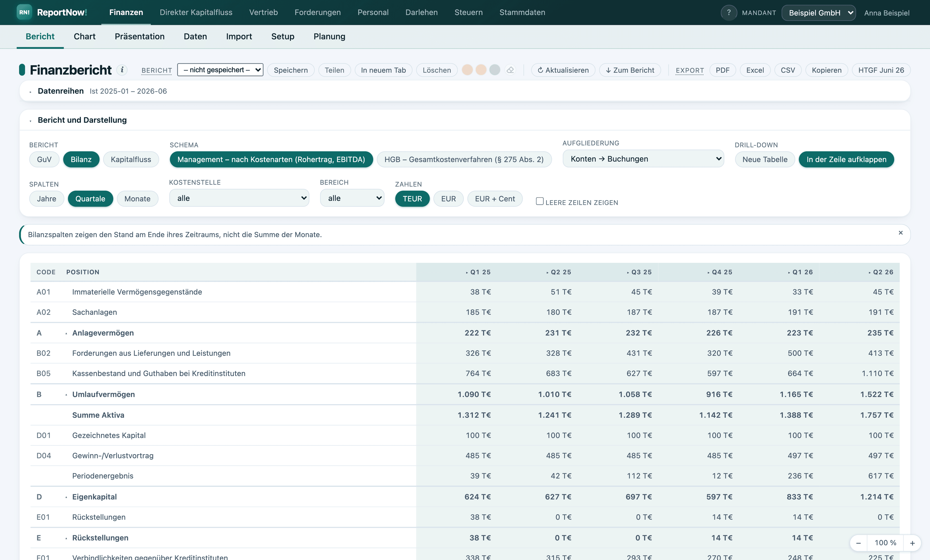The height and width of the screenshot is (560, 930).
Task: Open the help question mark icon
Action: coord(728,12)
